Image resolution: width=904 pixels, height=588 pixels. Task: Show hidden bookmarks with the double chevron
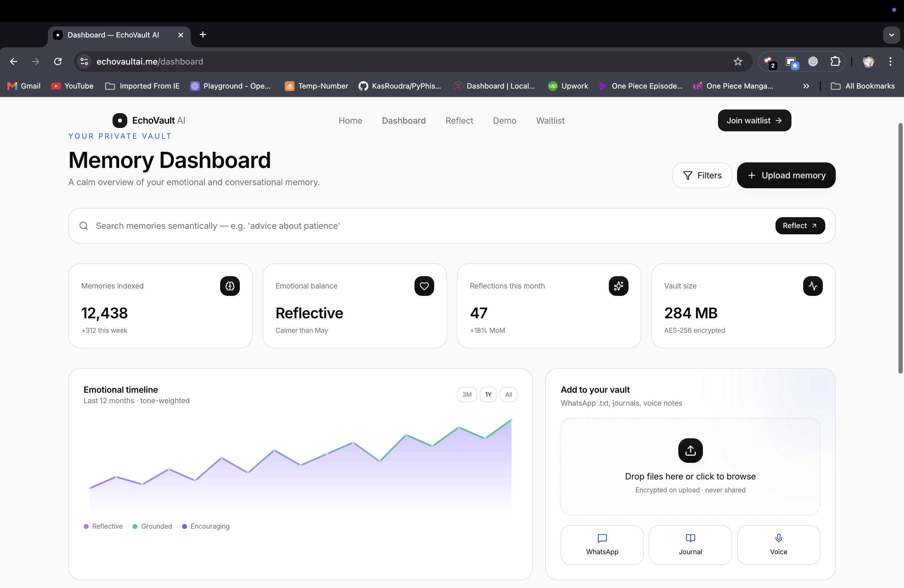tap(806, 86)
